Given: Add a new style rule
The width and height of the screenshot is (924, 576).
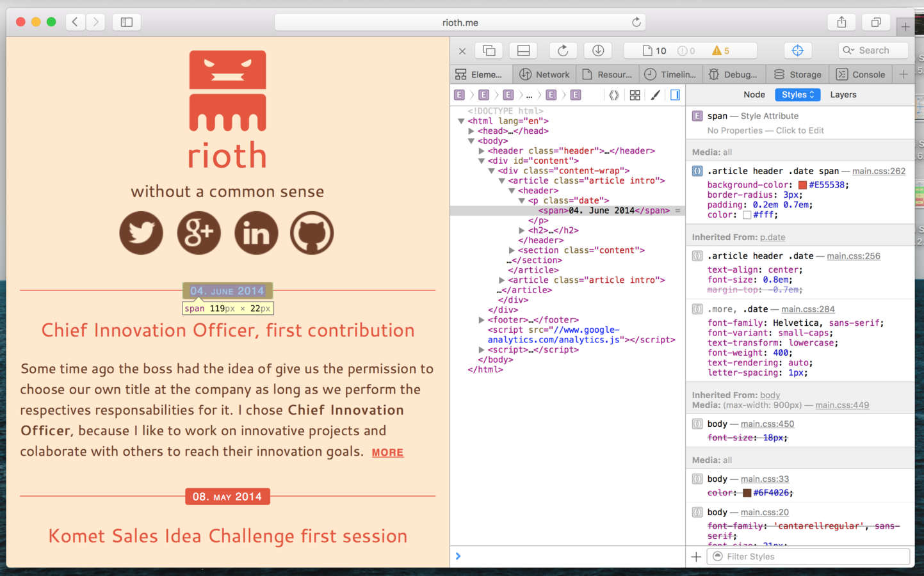Looking at the screenshot, I should point(696,557).
